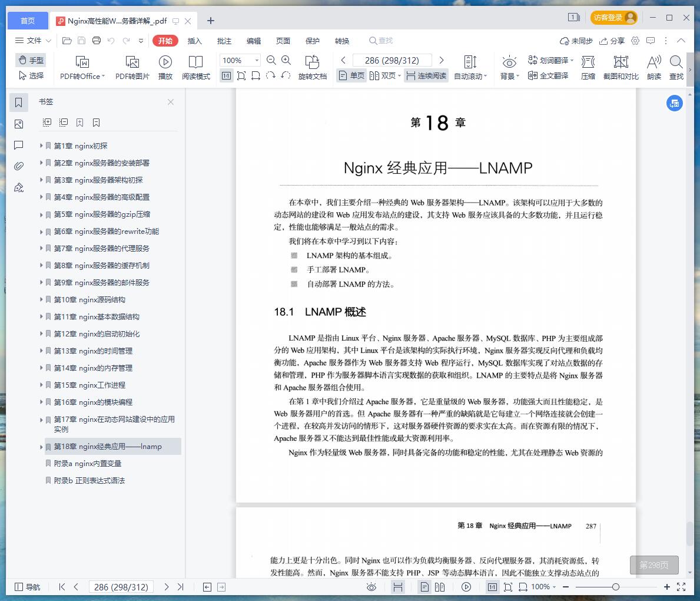Toggle single page view in status bar
Image resolution: width=700 pixels, height=601 pixels.
[425, 587]
